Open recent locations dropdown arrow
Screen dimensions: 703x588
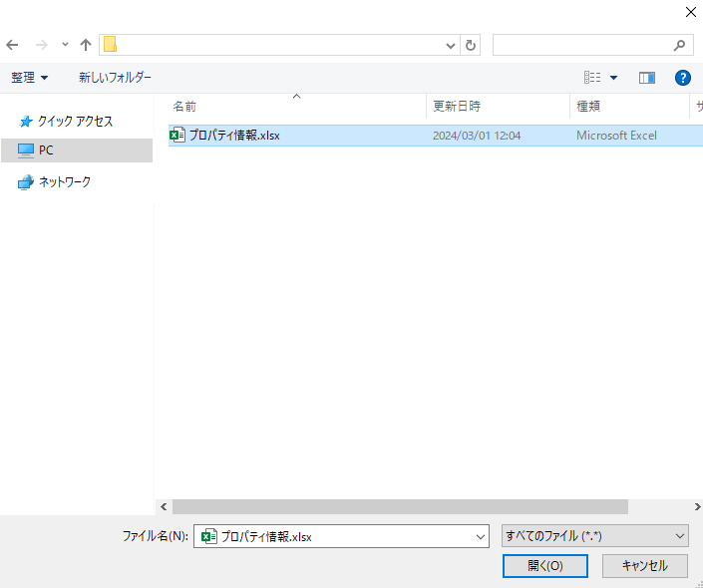tap(65, 45)
